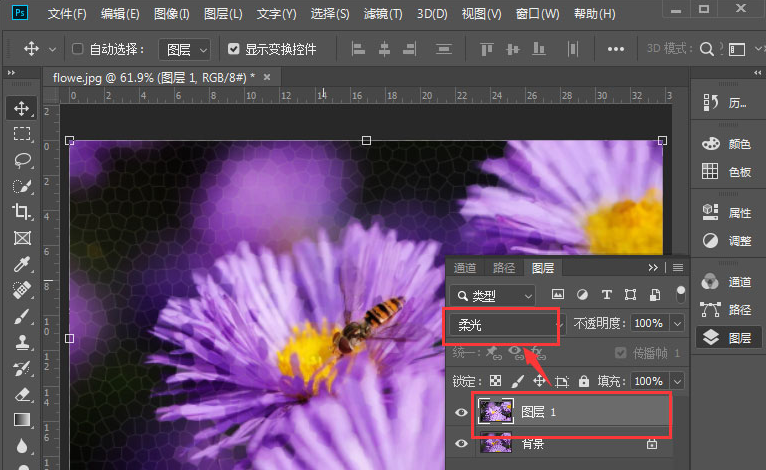Screen dimensions: 766x470
Task: Open the 调整 panel button
Action: coord(726,240)
